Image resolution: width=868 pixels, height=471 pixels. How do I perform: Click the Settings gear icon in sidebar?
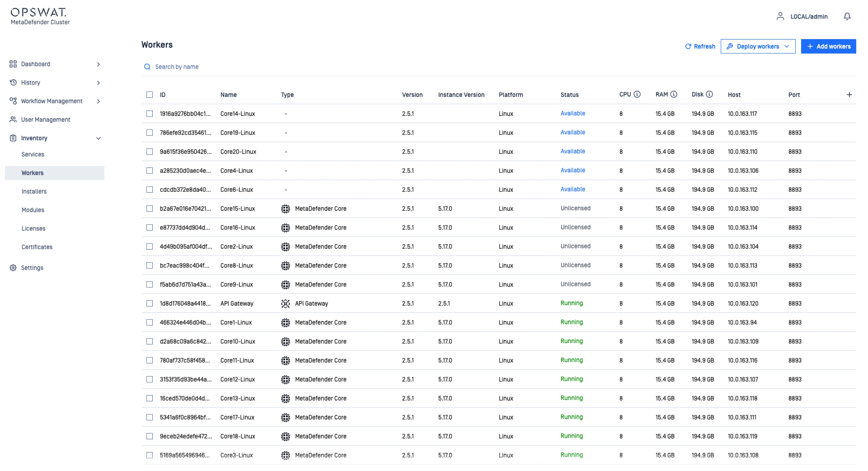[13, 268]
